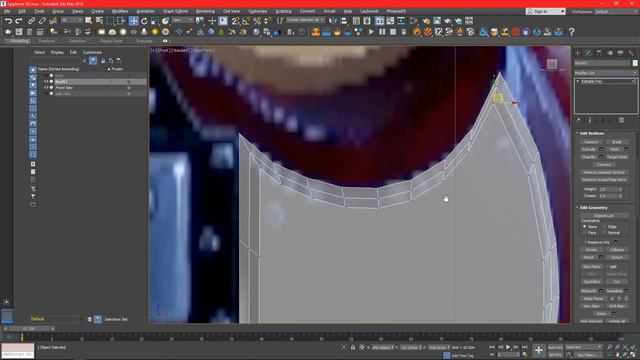Image resolution: width=640 pixels, height=360 pixels.
Task: Toggle the Auto Key button
Action: pyautogui.click(x=555, y=347)
